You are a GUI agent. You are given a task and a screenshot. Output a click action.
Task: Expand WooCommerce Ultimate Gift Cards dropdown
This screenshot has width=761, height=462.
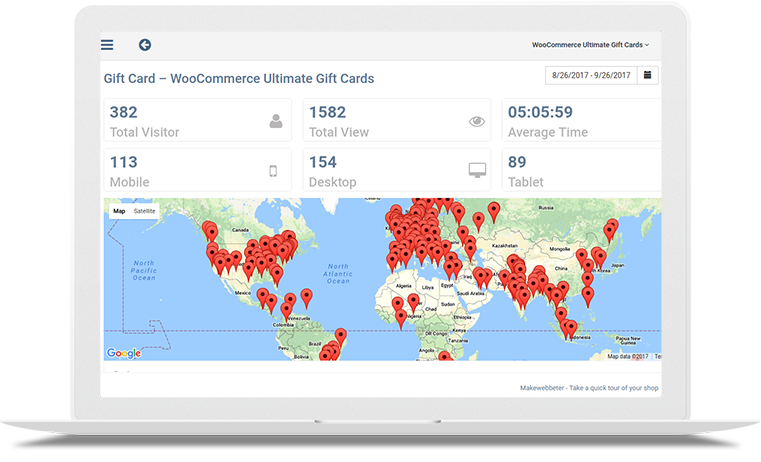(590, 45)
